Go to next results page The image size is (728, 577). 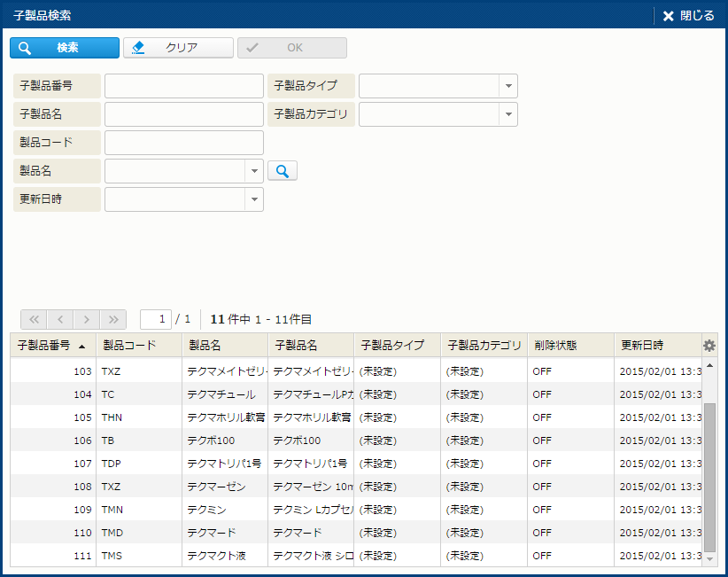point(87,319)
